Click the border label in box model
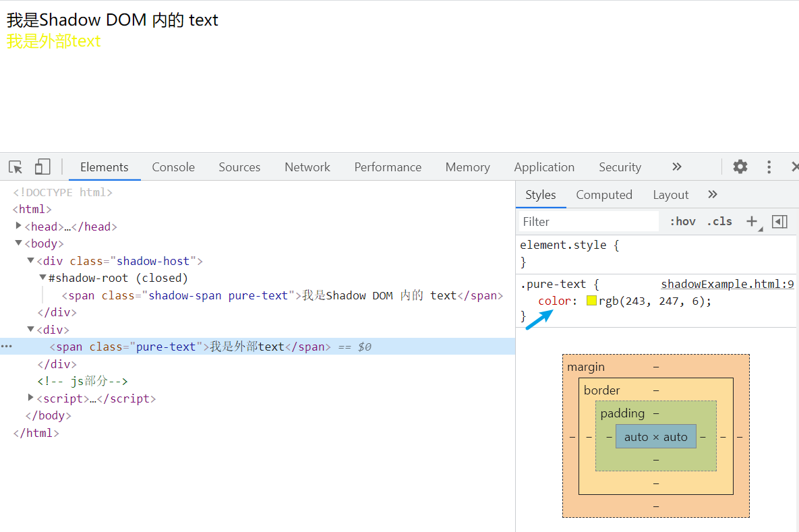 click(602, 390)
